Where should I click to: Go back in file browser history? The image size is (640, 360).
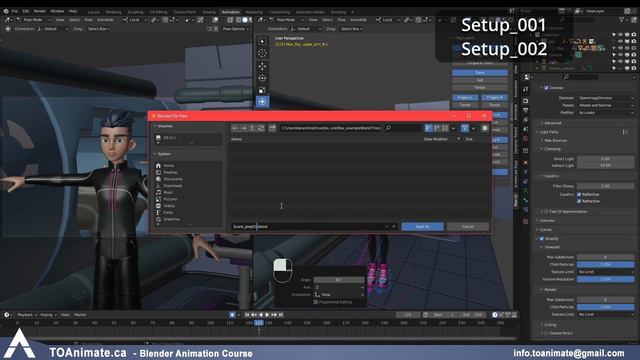(235, 128)
